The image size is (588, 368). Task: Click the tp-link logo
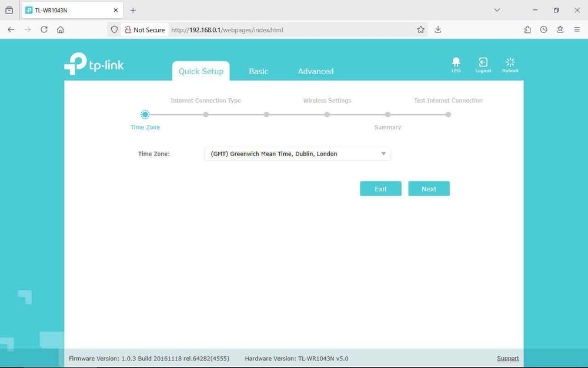[93, 64]
